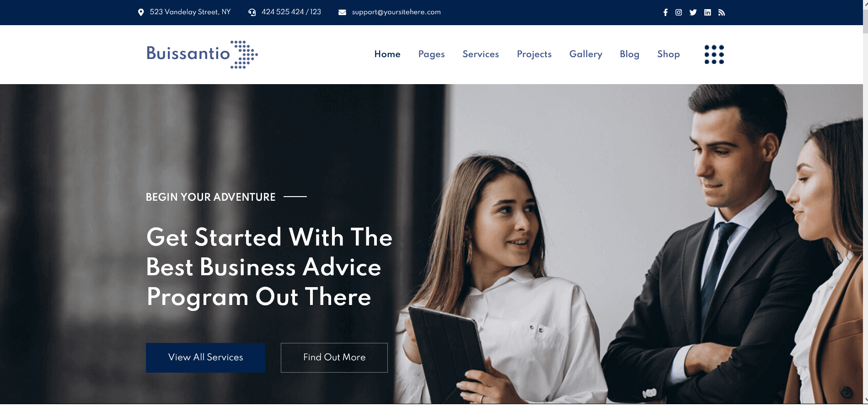Open the RSS feed icon

(x=722, y=12)
